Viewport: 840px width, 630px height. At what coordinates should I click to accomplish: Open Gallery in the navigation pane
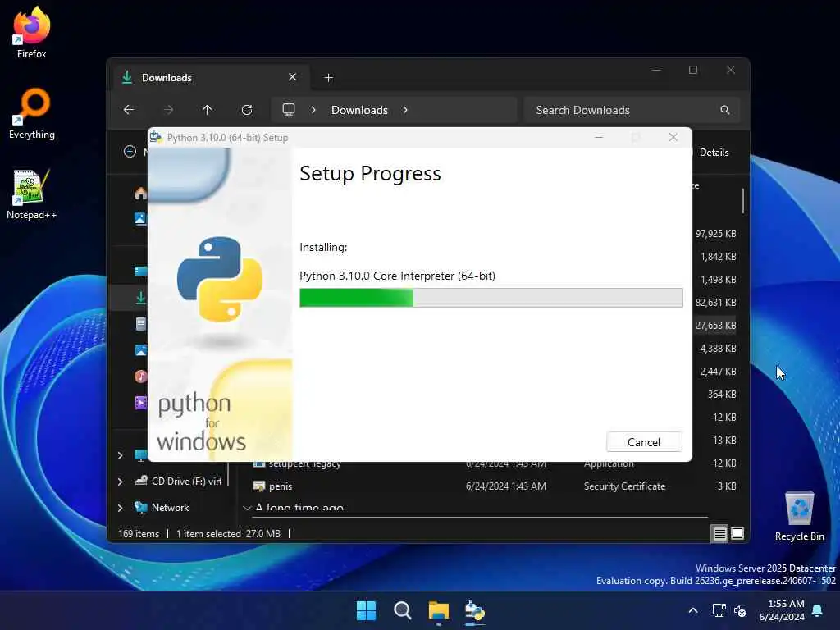point(140,218)
